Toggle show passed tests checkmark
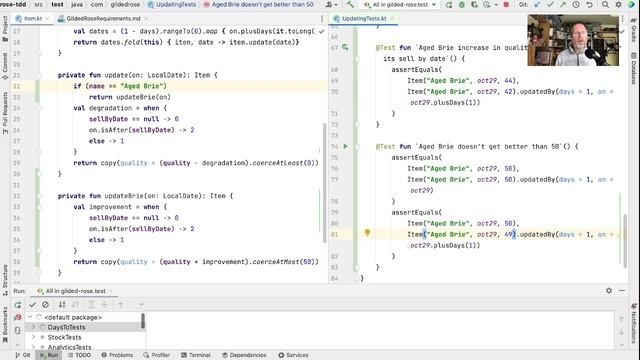 (x=33, y=304)
